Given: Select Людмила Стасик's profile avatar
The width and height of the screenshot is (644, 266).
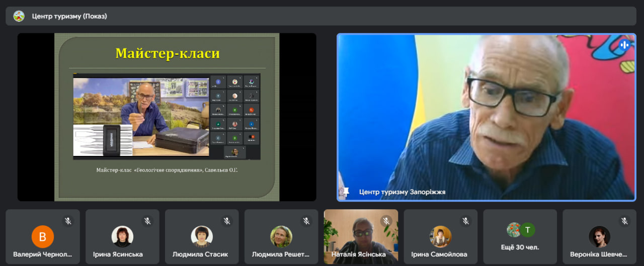Looking at the screenshot, I should [x=202, y=236].
